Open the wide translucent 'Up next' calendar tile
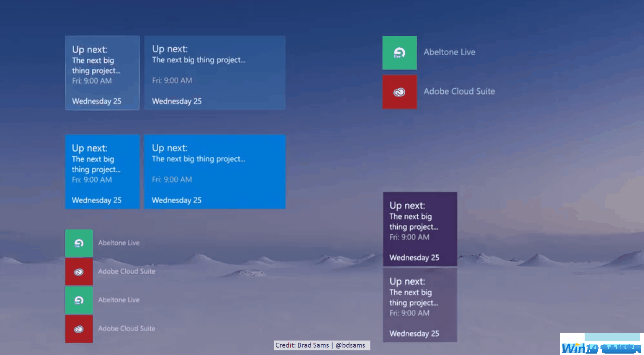Image resolution: width=644 pixels, height=355 pixels. tap(215, 73)
